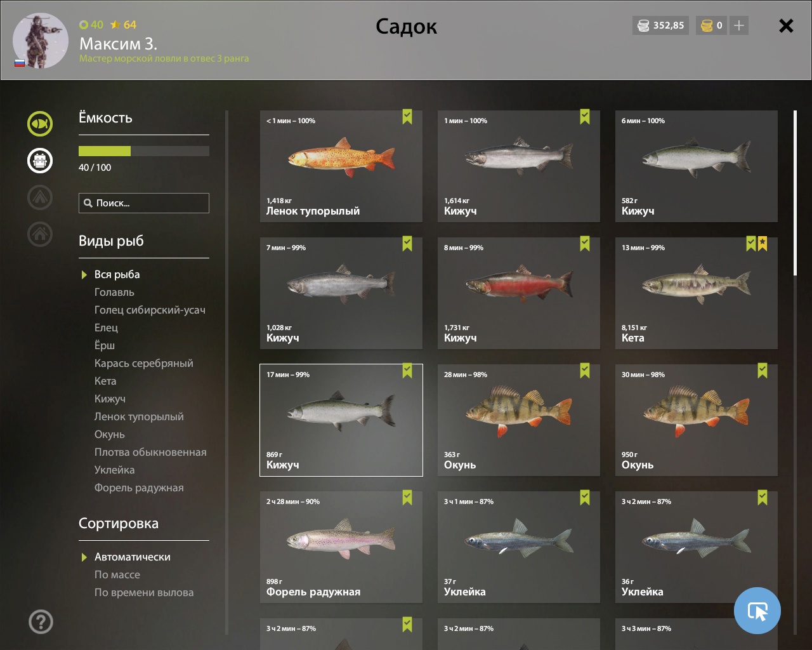
Task: Open the tent icon in left sidebar
Action: (x=40, y=197)
